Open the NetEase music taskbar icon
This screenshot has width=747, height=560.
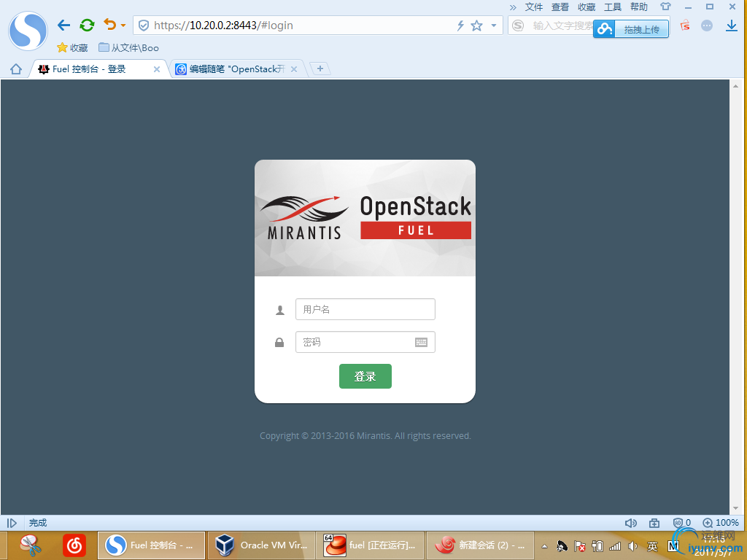coord(74,545)
